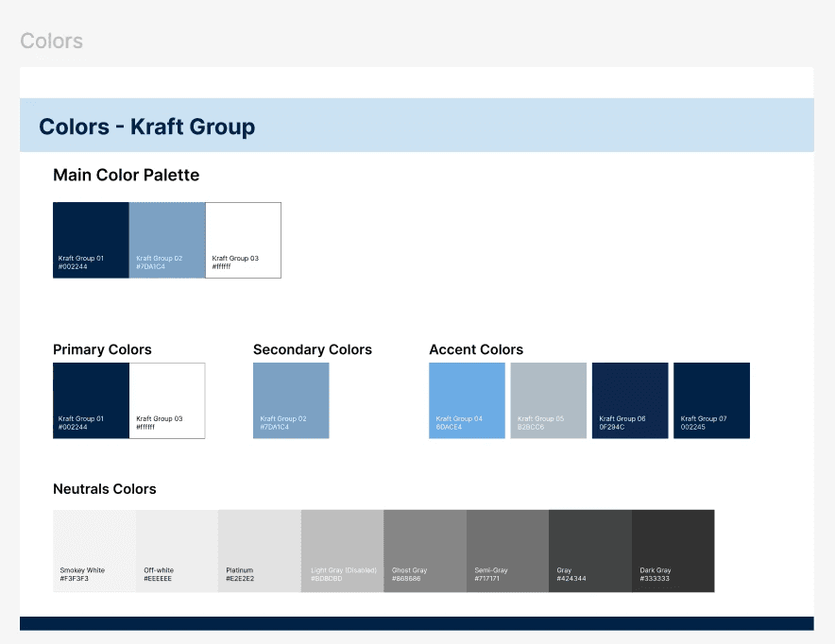
Task: Choose the Kraft Group 02 swatch under Secondary Colors
Action: point(291,400)
